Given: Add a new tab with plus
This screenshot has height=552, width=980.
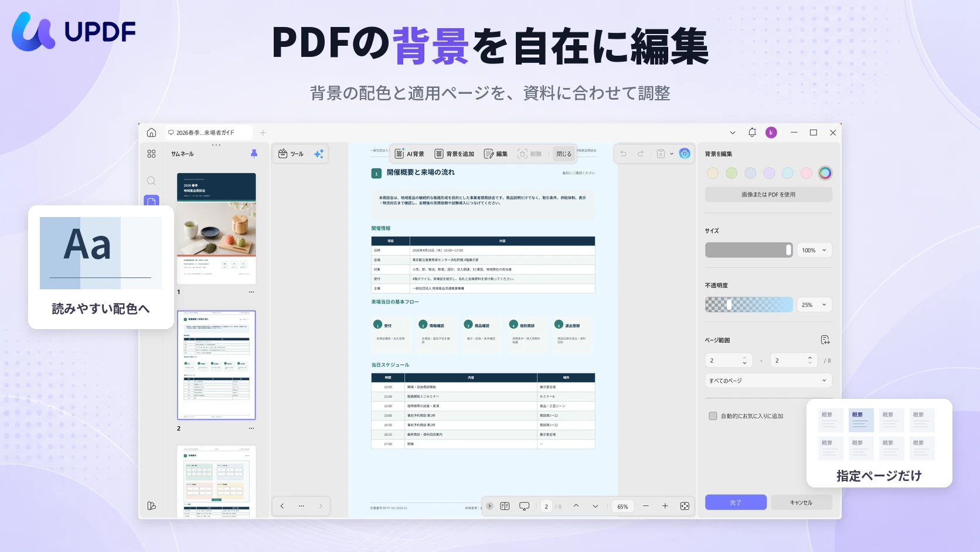Looking at the screenshot, I should point(263,133).
